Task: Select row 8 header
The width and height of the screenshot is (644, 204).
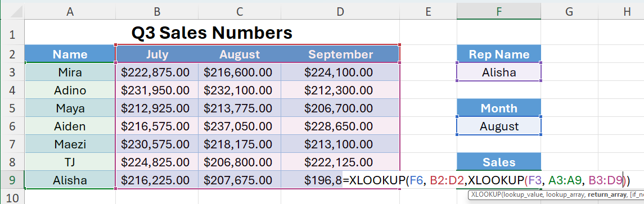Action: 12,162
